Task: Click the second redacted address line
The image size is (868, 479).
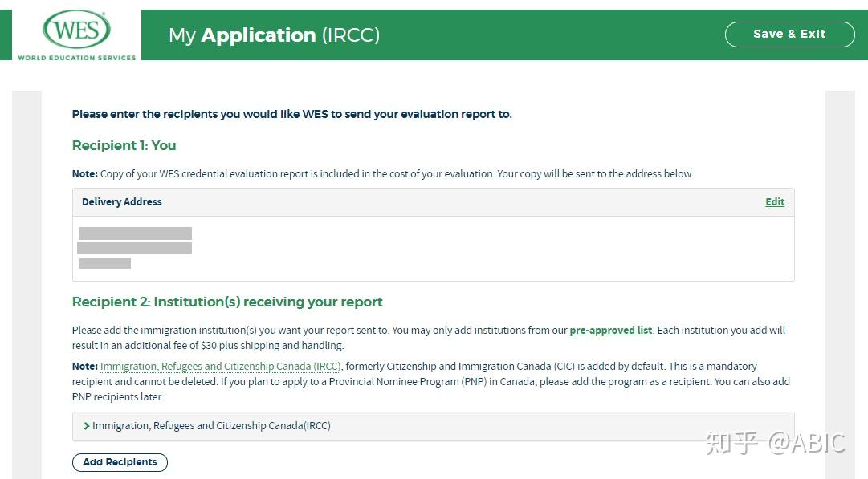Action: coord(134,249)
